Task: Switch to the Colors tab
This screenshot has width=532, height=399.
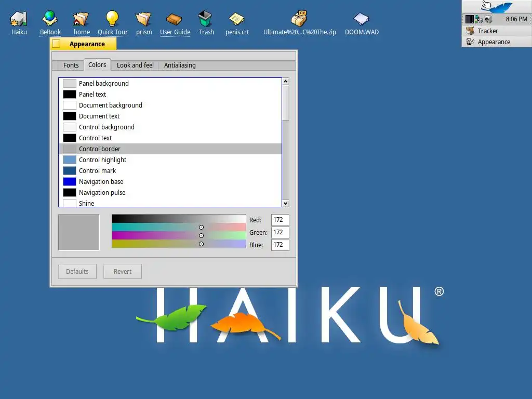Action: 97,64
